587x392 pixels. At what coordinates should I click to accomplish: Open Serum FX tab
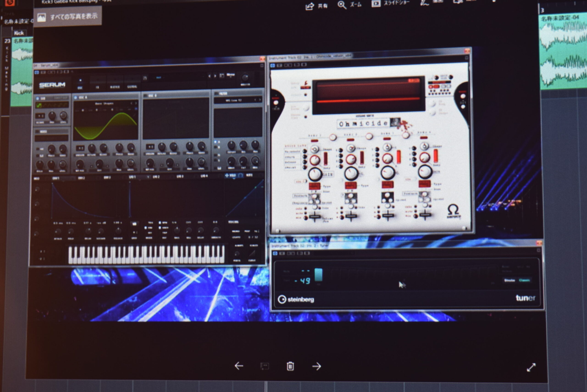click(x=97, y=87)
